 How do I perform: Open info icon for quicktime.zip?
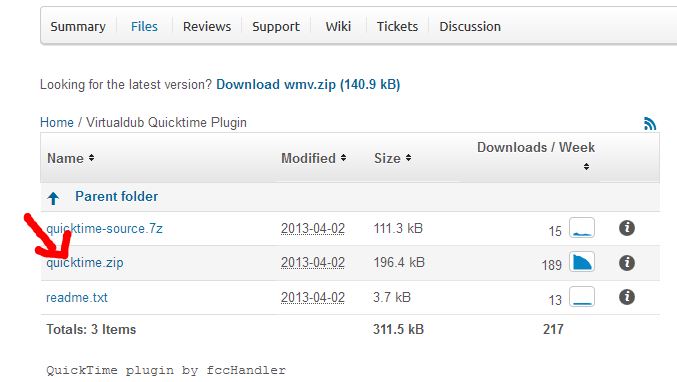pos(626,262)
